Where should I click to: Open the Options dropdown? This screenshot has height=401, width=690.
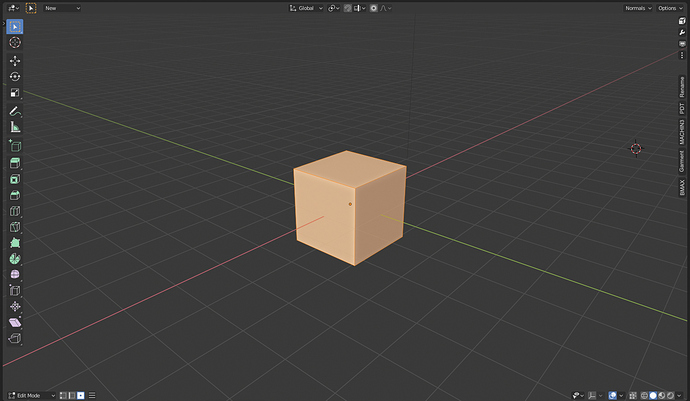(x=670, y=8)
